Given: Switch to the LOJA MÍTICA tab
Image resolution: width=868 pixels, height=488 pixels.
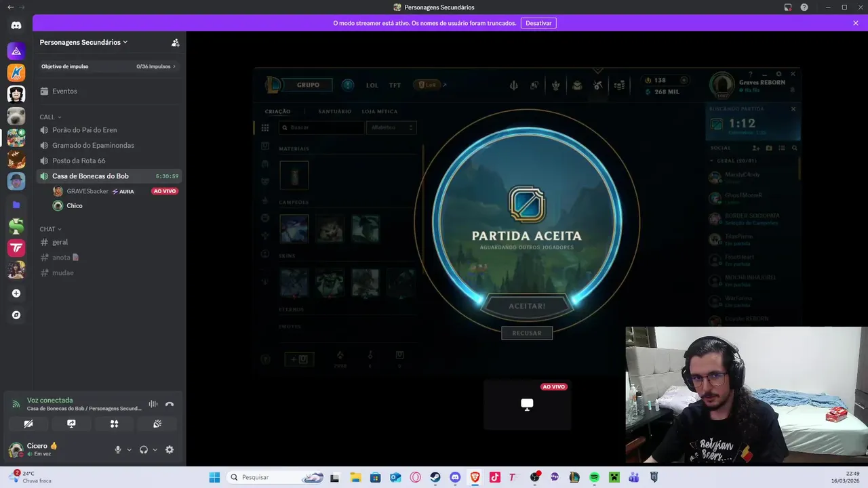Looking at the screenshot, I should 380,111.
